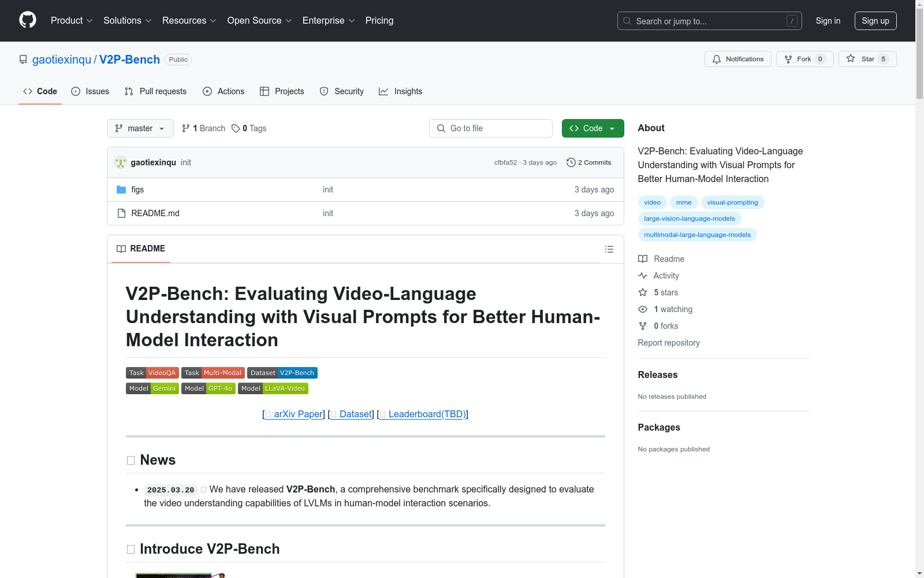
Task: Click the Task VideoQA badge
Action: [x=152, y=373]
